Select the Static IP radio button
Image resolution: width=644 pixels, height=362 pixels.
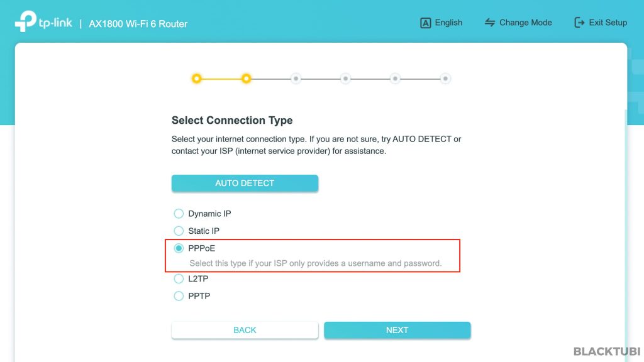coord(179,231)
